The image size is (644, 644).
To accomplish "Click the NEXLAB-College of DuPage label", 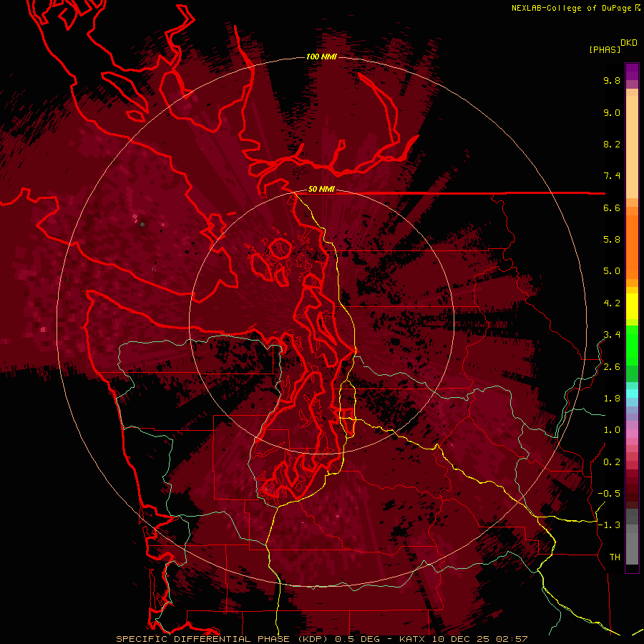I will 571,8.
